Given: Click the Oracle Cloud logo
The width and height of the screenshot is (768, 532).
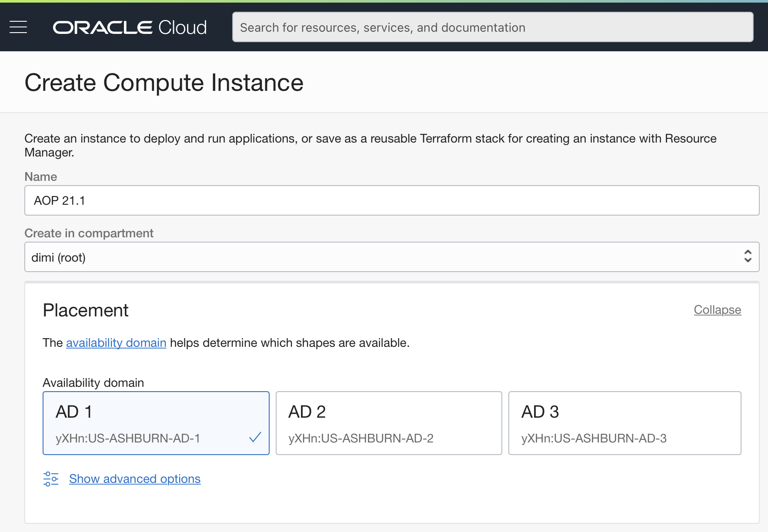Looking at the screenshot, I should [130, 27].
